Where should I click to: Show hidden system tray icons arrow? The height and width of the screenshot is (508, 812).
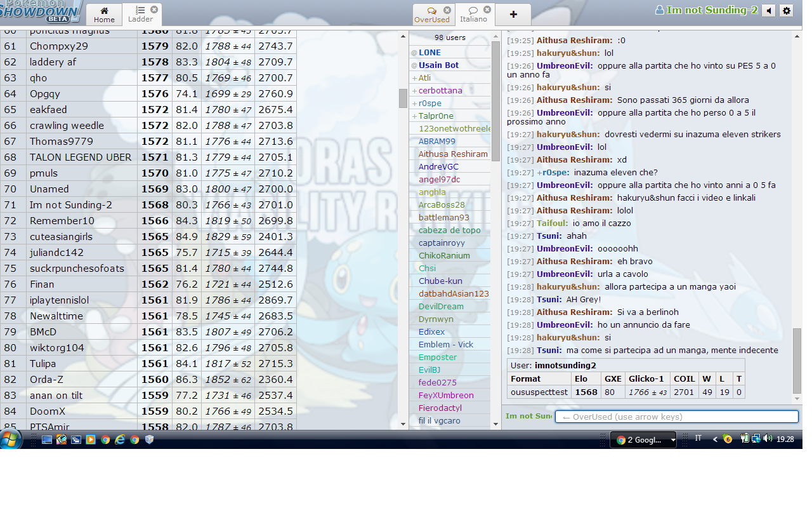click(x=716, y=439)
